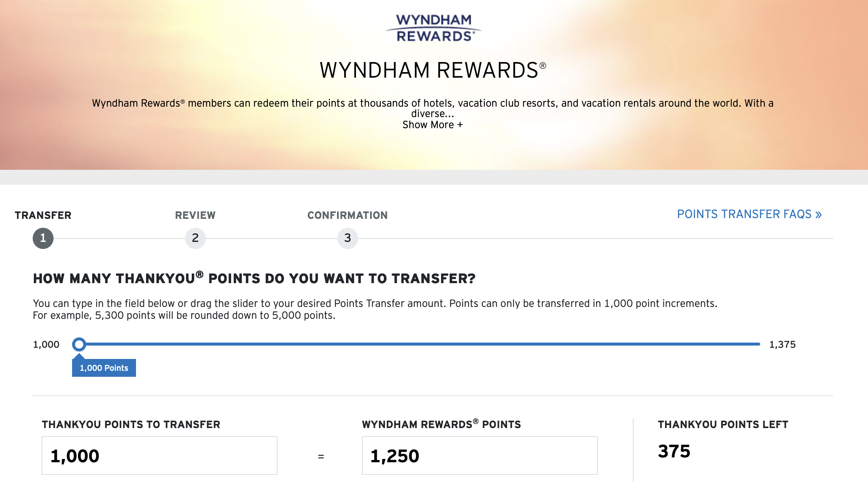Screen dimensions: 868x489
Task: Click step 2 circle under Review
Action: [x=195, y=238]
